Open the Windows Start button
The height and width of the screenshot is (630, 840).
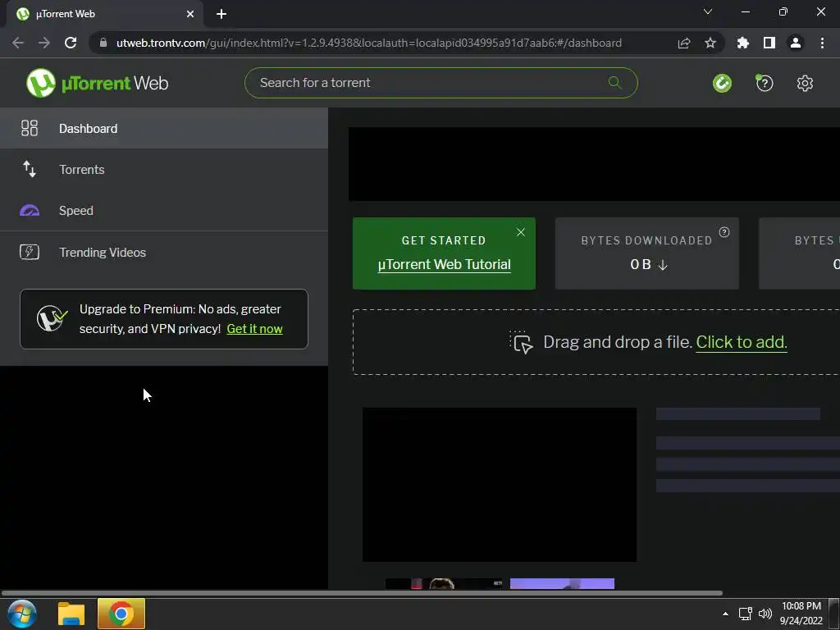point(22,614)
